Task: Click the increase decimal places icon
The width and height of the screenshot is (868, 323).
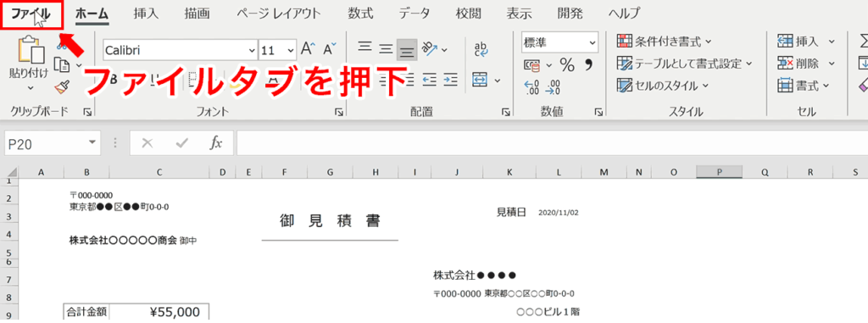Action: coord(532,86)
